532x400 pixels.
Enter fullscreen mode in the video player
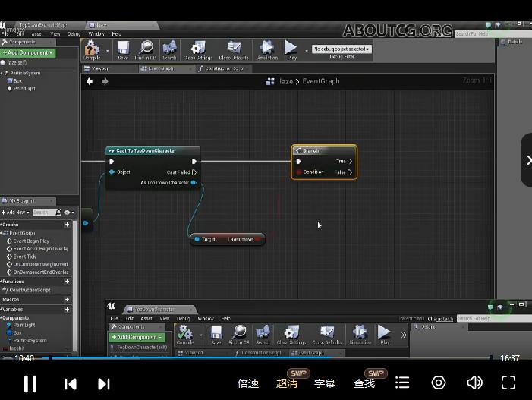508,383
